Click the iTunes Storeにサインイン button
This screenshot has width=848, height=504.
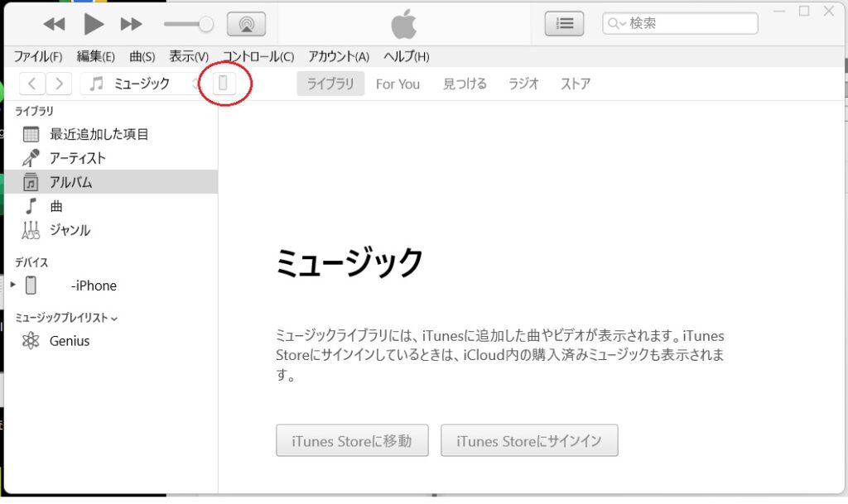529,440
